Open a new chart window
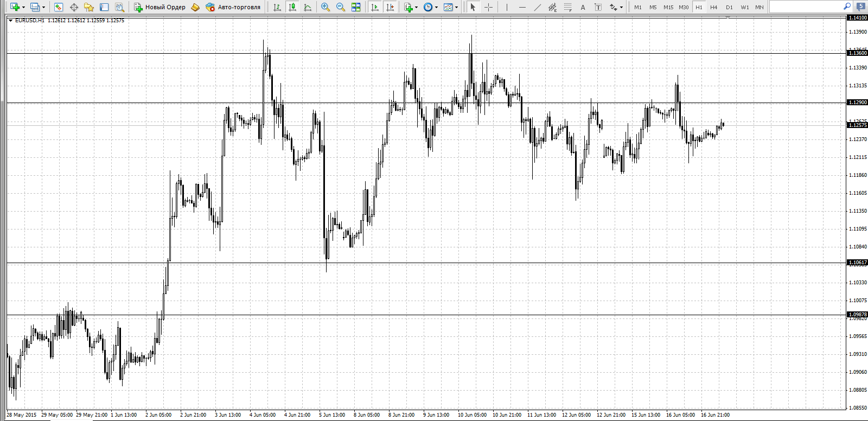Screen dimensions: 868x421 (x=15, y=7)
